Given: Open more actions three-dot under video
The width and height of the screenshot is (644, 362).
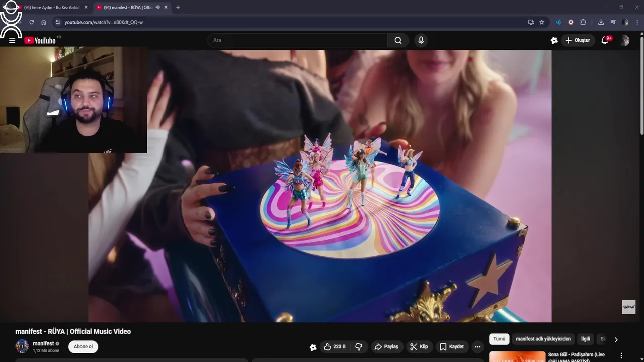Looking at the screenshot, I should 477,347.
